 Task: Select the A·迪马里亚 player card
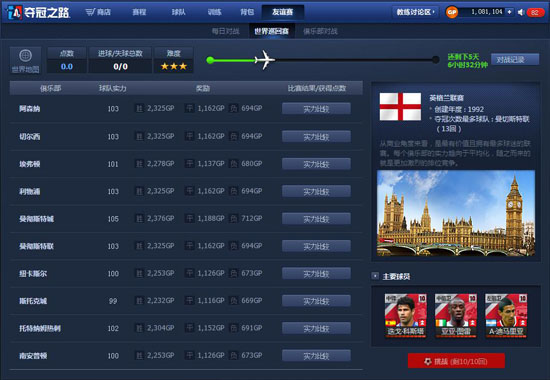pos(506,315)
